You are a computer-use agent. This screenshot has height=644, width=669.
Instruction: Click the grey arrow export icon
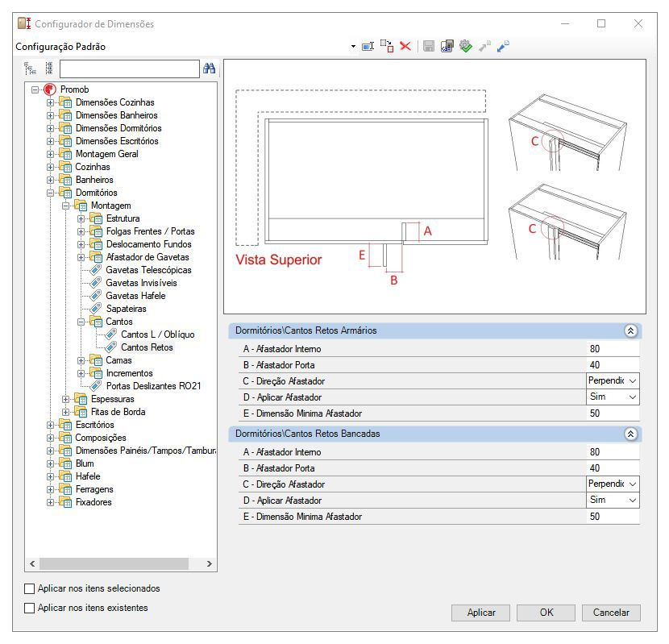pyautogui.click(x=484, y=46)
